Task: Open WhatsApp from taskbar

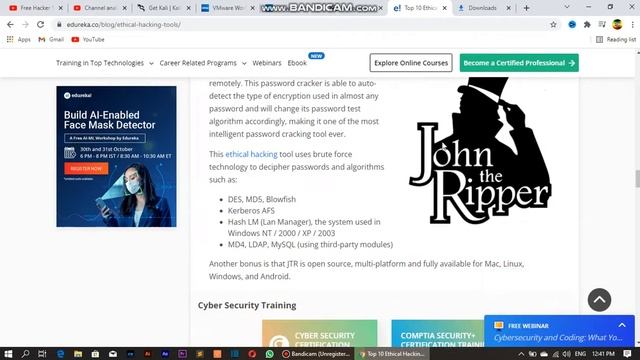Action: pos(269,354)
